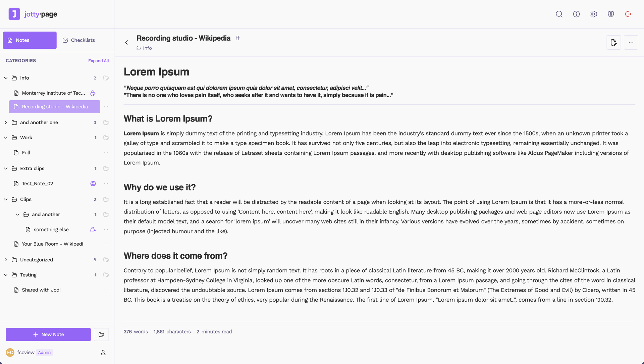
Task: Collapse the 'and another' subfolder
Action: (x=17, y=214)
